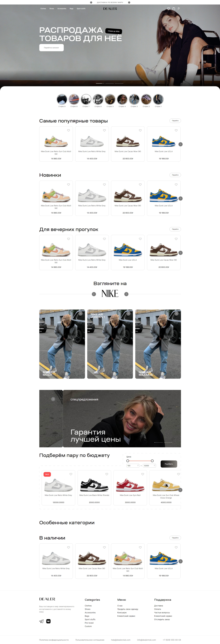The width and height of the screenshot is (220, 644).
Task: Toggle heart on Nike Dunk Low Gym Red
Action: coord(143,474)
